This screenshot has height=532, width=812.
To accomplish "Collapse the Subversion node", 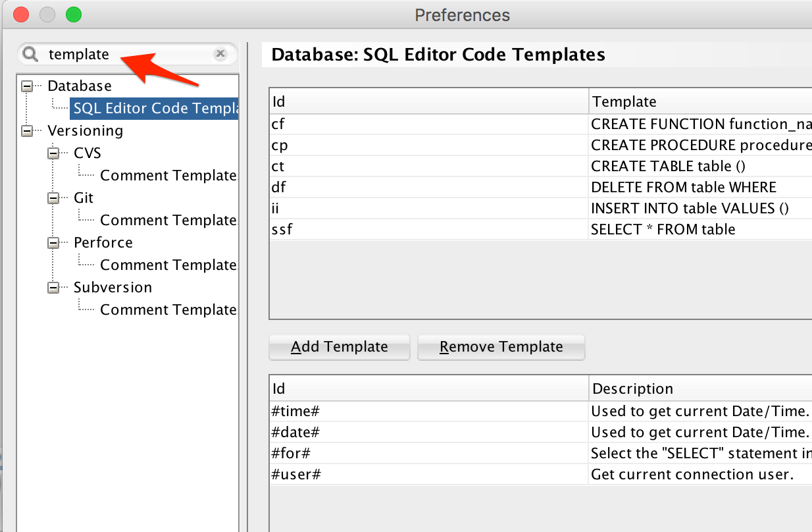I will (x=53, y=287).
